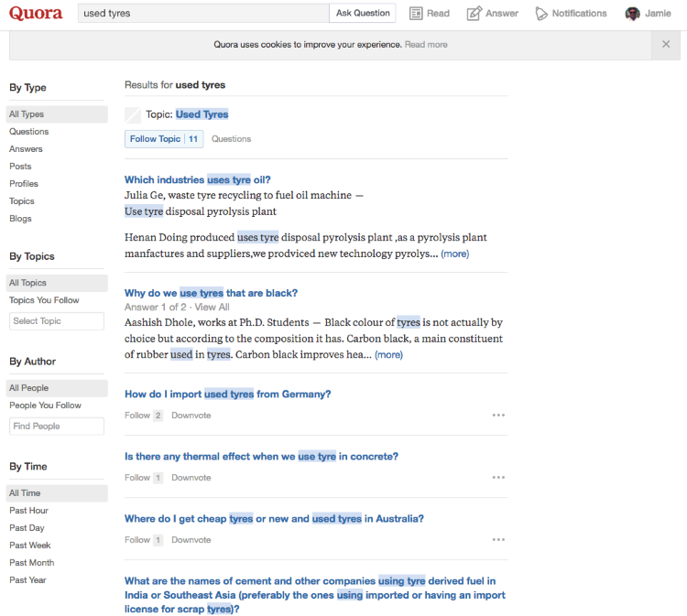Click the Find People input field

point(57,426)
